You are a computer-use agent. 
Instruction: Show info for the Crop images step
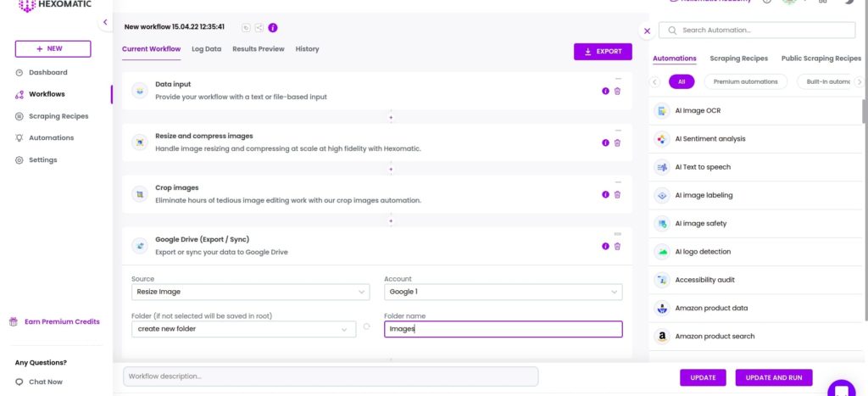click(x=605, y=194)
